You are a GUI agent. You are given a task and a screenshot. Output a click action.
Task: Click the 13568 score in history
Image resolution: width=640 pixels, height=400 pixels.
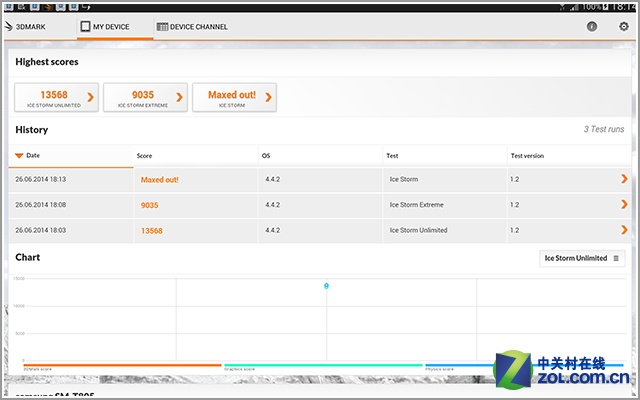click(151, 231)
